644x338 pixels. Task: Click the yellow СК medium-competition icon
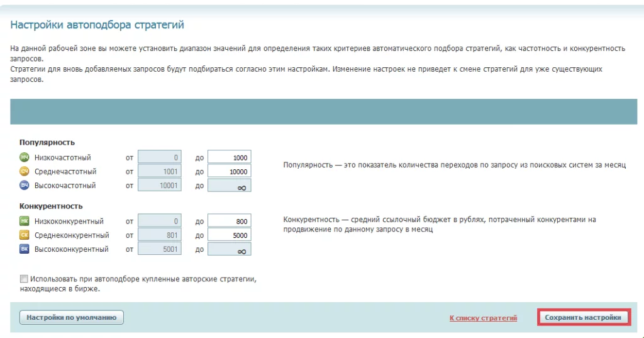pyautogui.click(x=25, y=235)
